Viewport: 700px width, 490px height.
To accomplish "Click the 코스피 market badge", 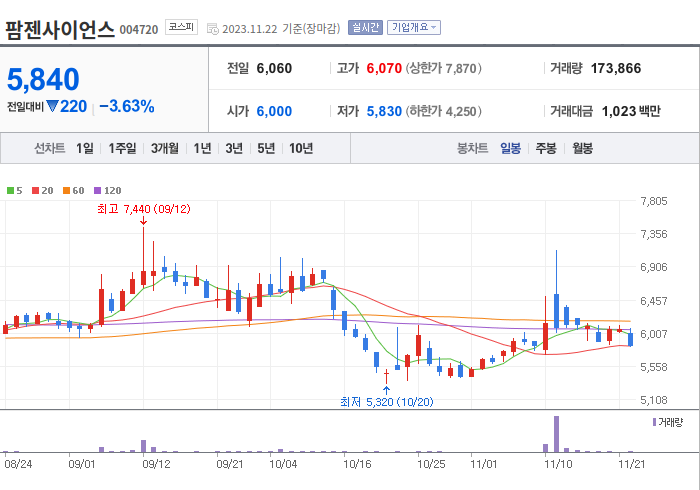I will (x=181, y=27).
